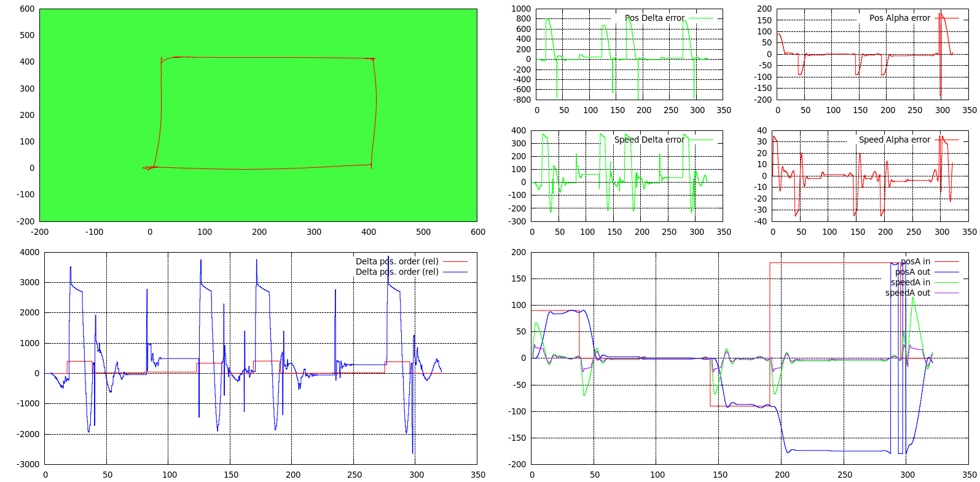Click the 600 x-axis label under green map
Image resolution: width=980 pixels, height=482 pixels.
[x=477, y=232]
